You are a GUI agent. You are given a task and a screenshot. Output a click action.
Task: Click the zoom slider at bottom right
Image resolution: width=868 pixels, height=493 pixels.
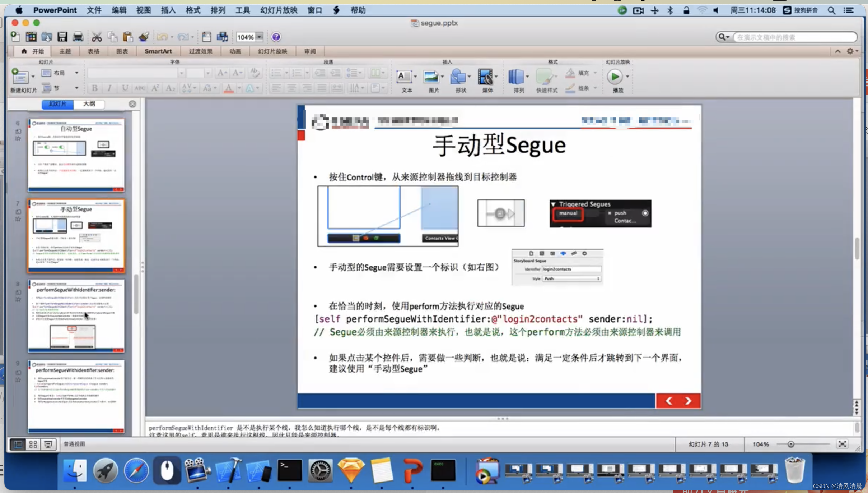click(790, 444)
